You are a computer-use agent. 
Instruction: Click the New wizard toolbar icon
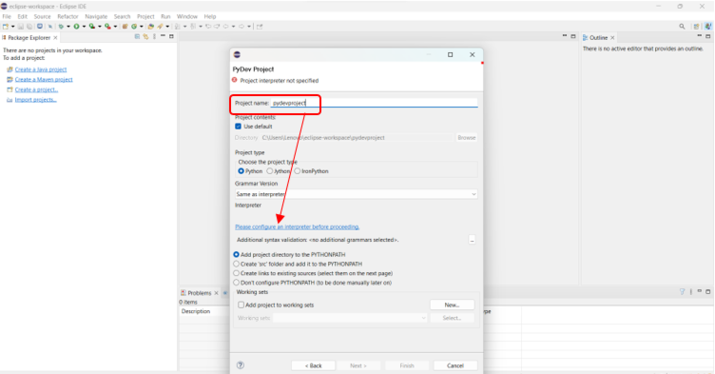click(5, 26)
